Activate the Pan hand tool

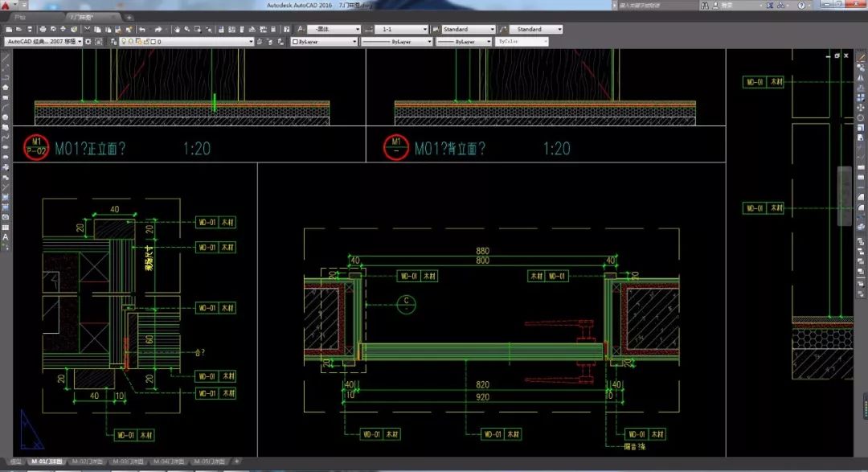click(176, 30)
